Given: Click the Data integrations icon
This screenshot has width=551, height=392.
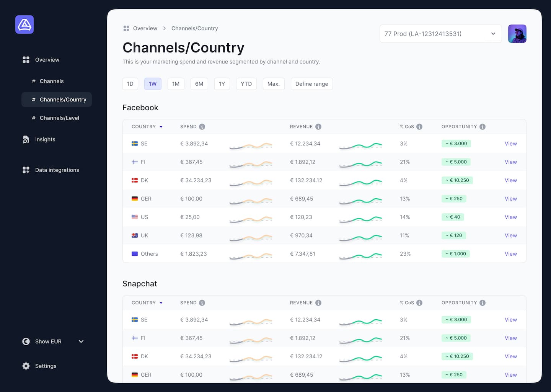Looking at the screenshot, I should 26,170.
